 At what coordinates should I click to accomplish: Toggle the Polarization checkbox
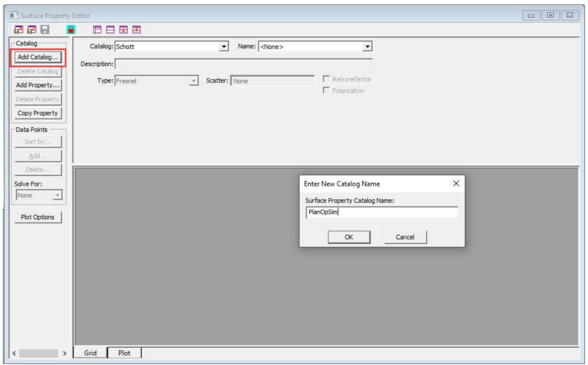(326, 90)
